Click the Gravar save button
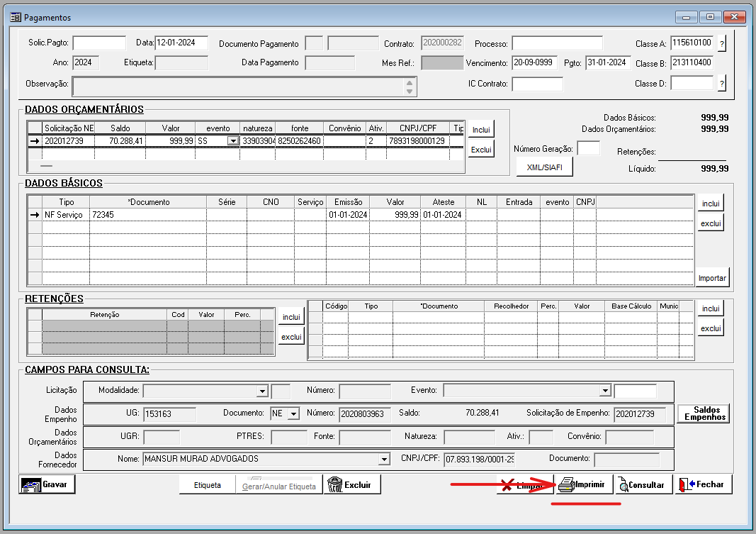756x534 pixels. [x=47, y=485]
